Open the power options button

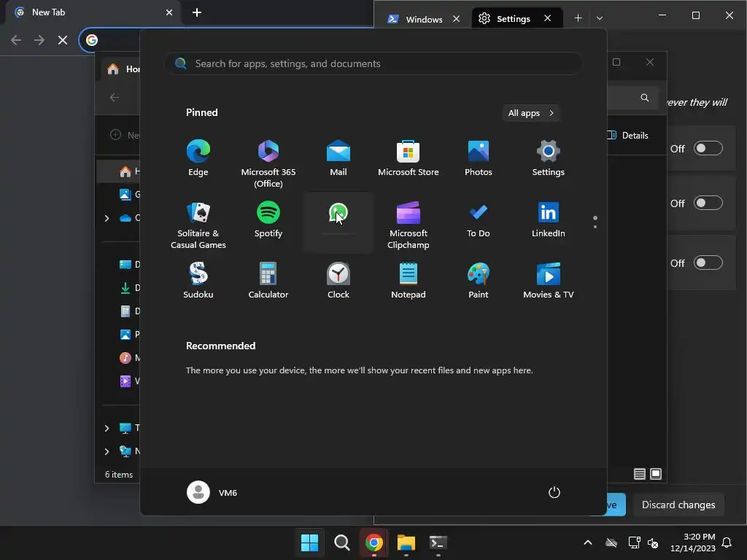[x=554, y=492]
